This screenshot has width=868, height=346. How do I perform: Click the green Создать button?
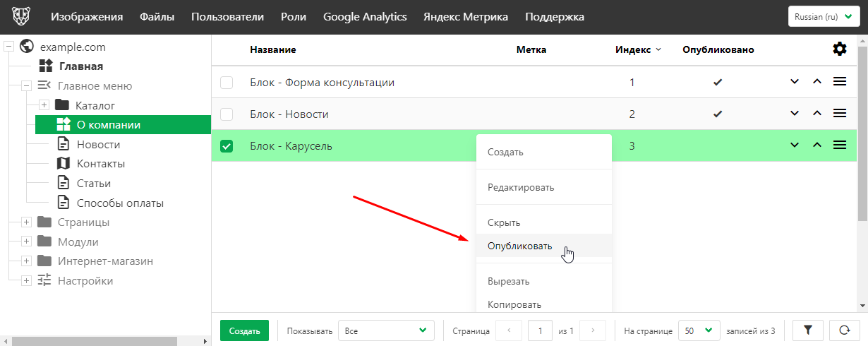(244, 330)
